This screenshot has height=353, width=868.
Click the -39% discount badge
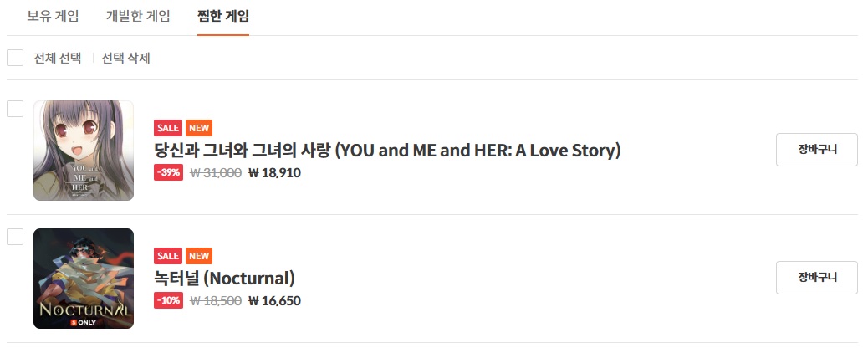tap(168, 173)
